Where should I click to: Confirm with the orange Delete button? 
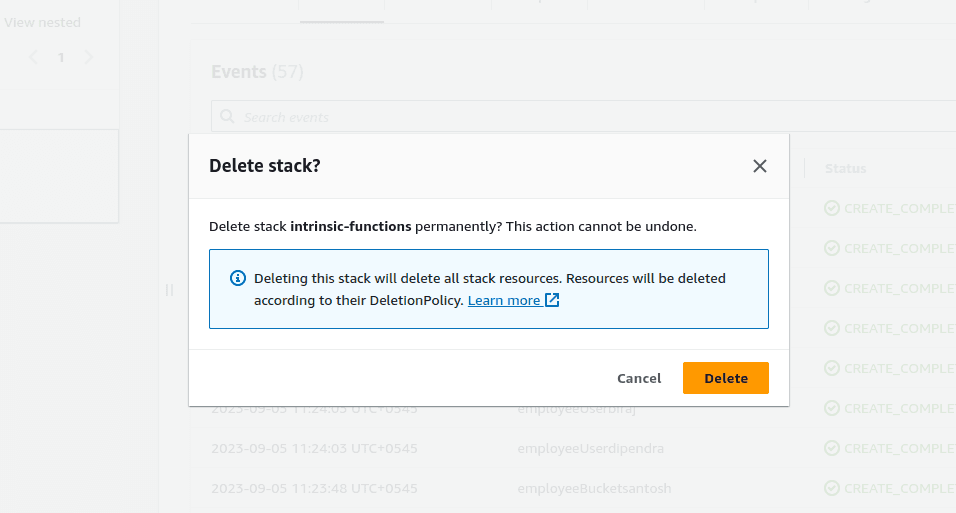click(x=726, y=378)
